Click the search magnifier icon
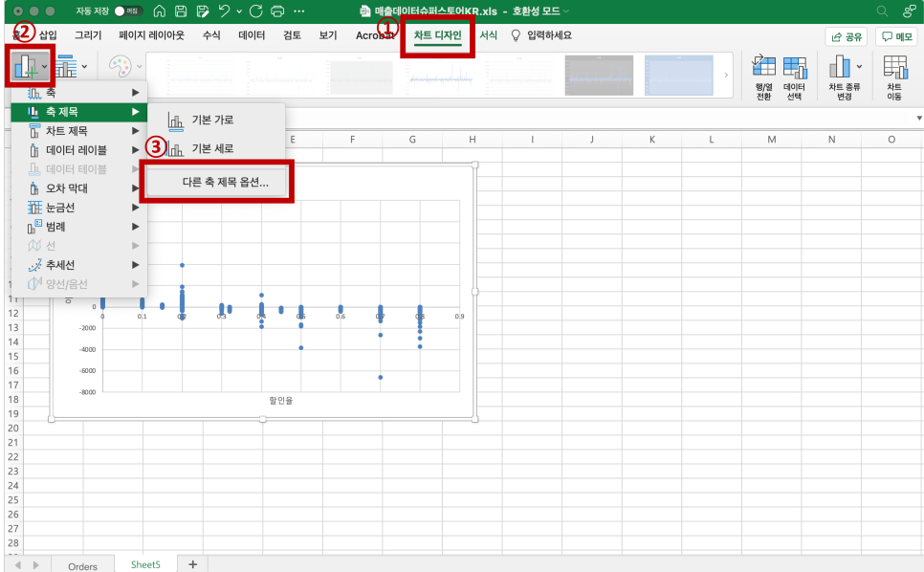The width and height of the screenshot is (924, 572). click(882, 11)
